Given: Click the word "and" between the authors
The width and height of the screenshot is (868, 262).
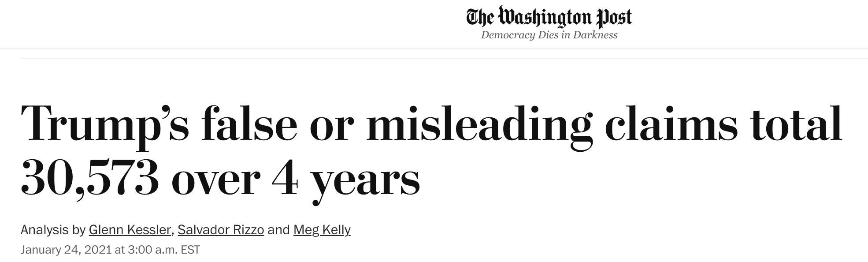Looking at the screenshot, I should pos(278,230).
